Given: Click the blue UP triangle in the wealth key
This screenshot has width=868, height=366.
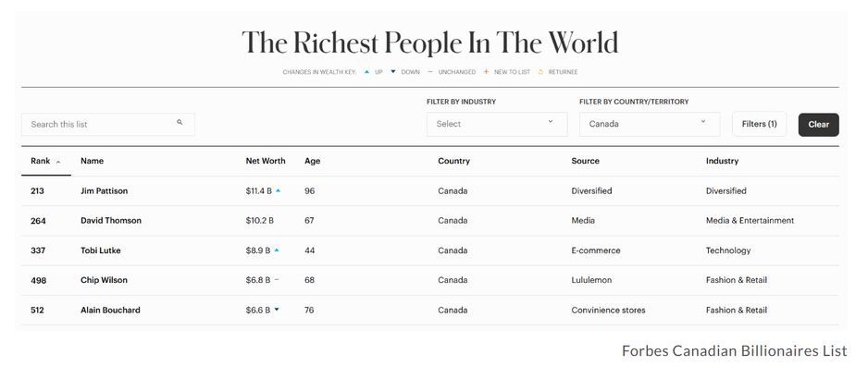Looking at the screenshot, I should click(x=367, y=71).
